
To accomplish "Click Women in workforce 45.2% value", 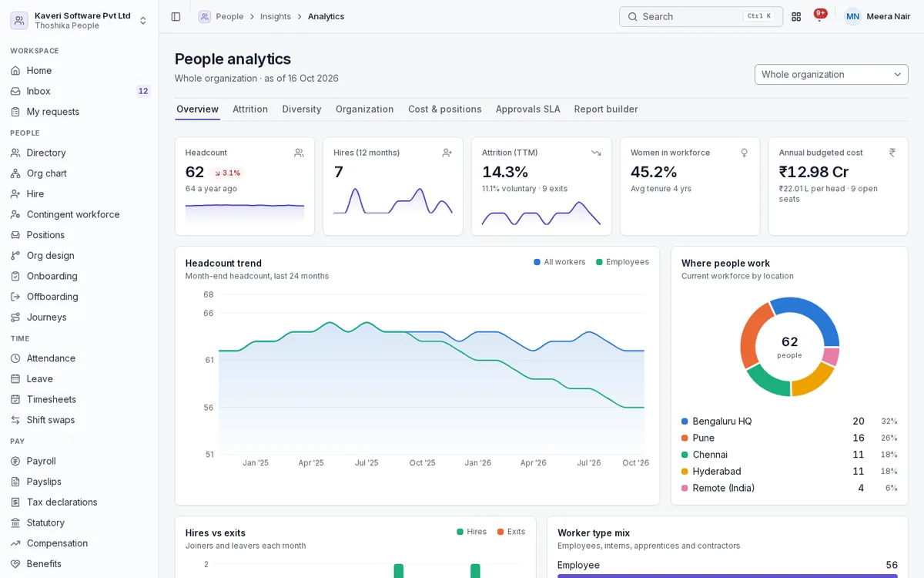I will pos(654,172).
